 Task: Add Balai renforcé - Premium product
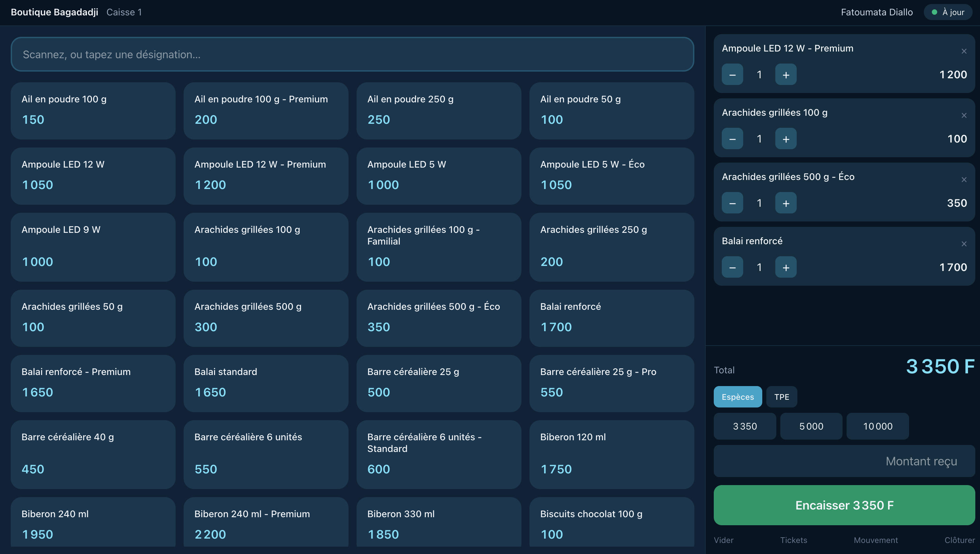(93, 383)
